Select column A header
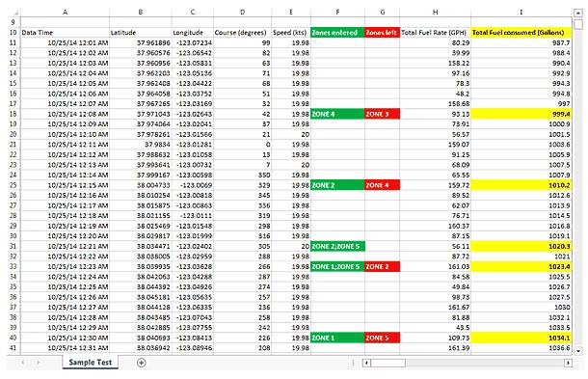 [65, 13]
